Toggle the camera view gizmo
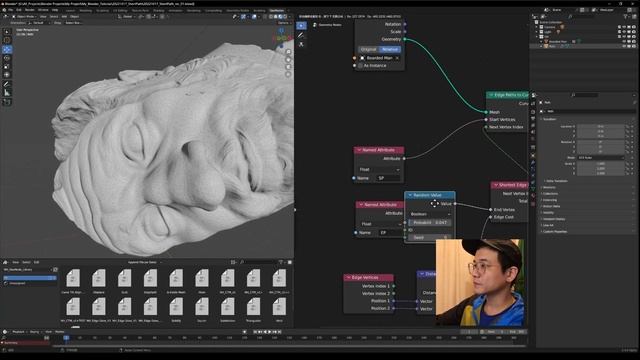 [288, 67]
